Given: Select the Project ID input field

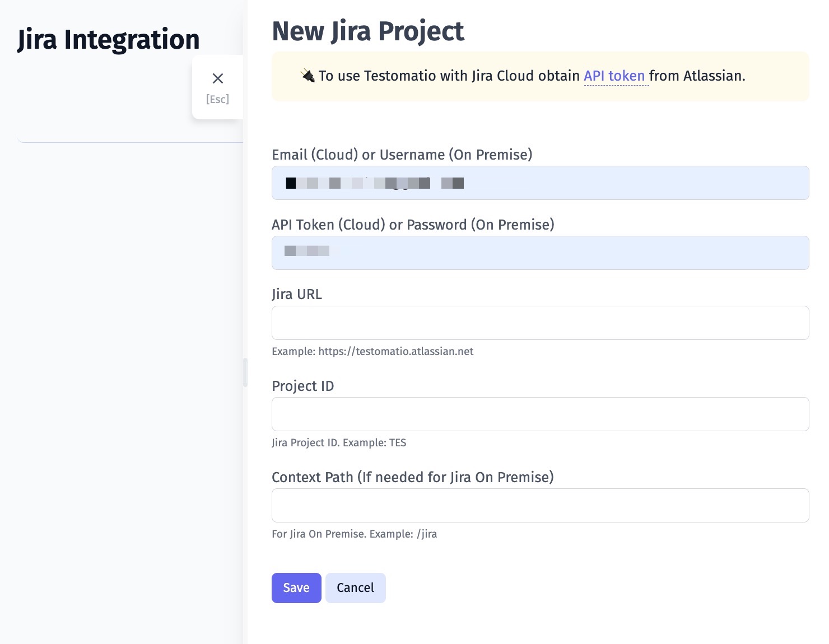Looking at the screenshot, I should coord(540,414).
